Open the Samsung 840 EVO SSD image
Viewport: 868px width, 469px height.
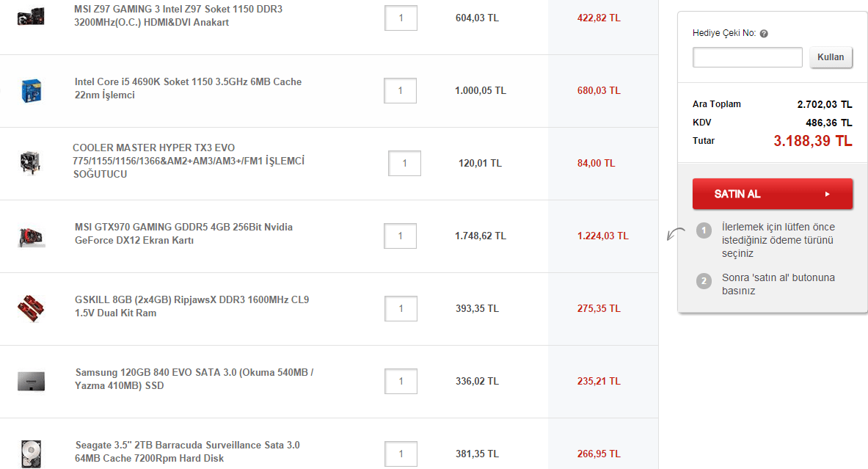click(x=32, y=381)
